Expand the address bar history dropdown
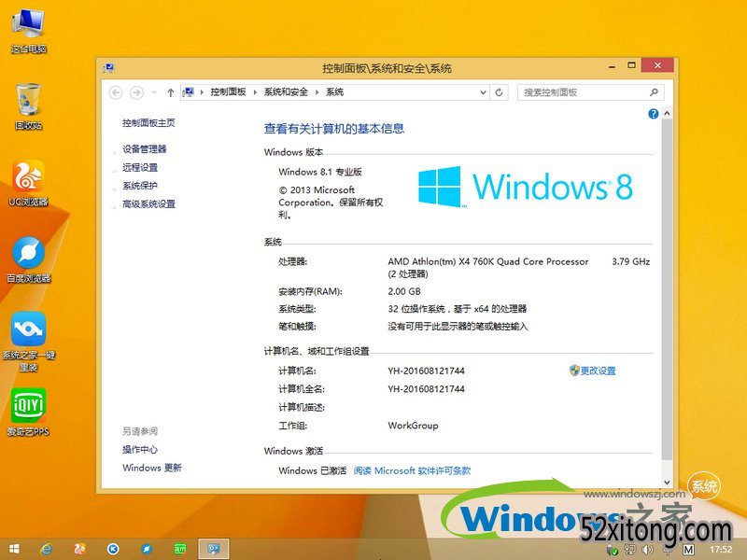This screenshot has height=560, width=747. pyautogui.click(x=483, y=92)
